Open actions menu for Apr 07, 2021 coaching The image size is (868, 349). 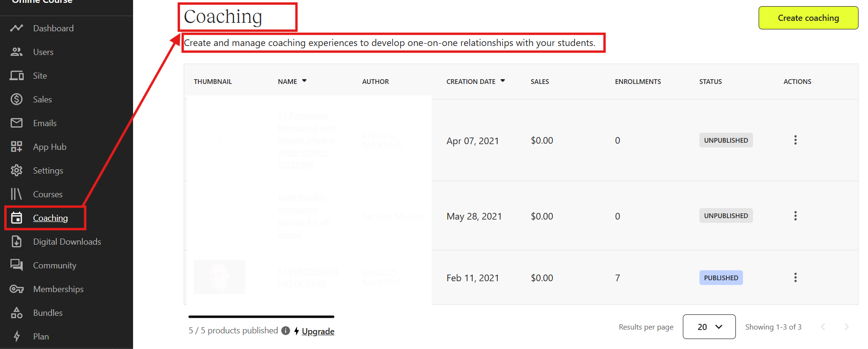(x=795, y=140)
